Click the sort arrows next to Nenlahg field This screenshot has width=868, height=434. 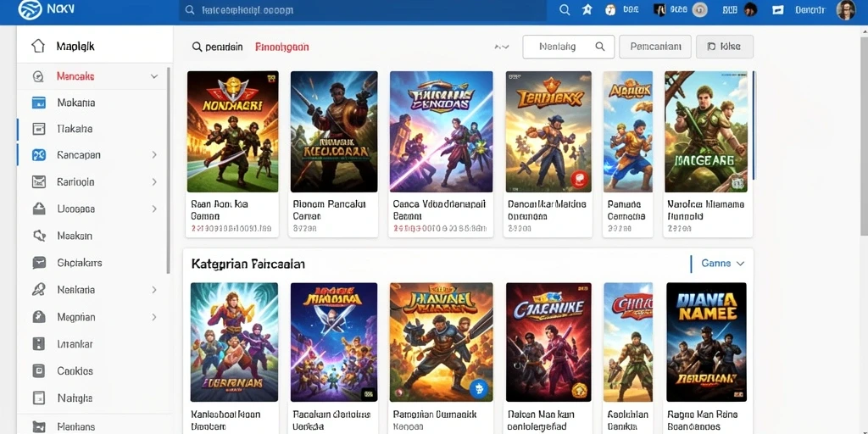pos(501,47)
